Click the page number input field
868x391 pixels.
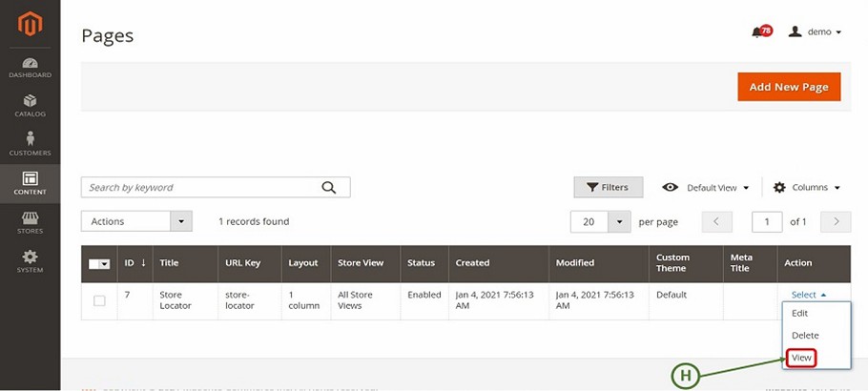pos(767,221)
